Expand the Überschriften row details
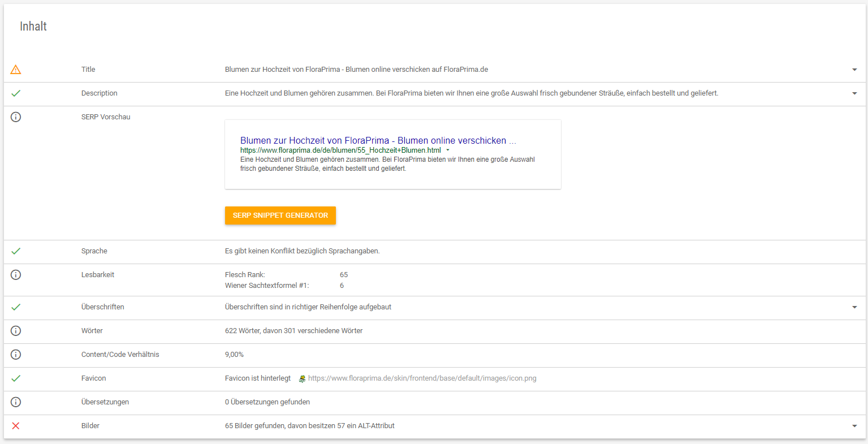868x444 pixels. (854, 307)
